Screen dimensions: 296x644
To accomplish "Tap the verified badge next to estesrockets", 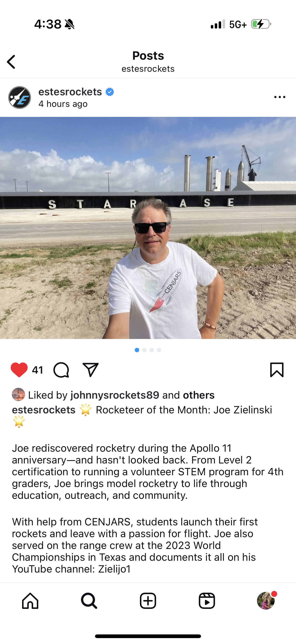I will pyautogui.click(x=110, y=92).
